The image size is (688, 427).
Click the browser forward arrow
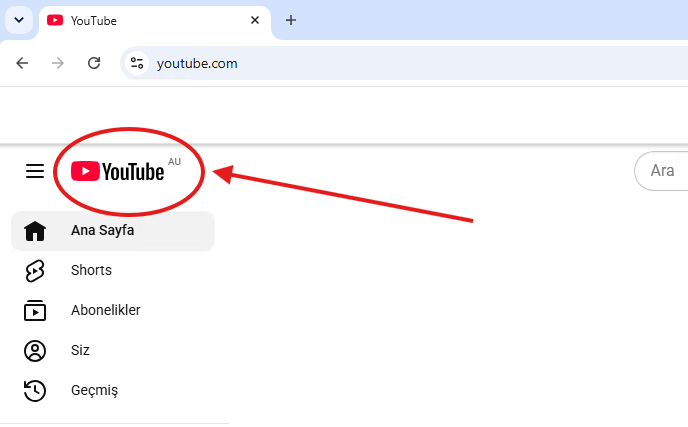coord(57,63)
